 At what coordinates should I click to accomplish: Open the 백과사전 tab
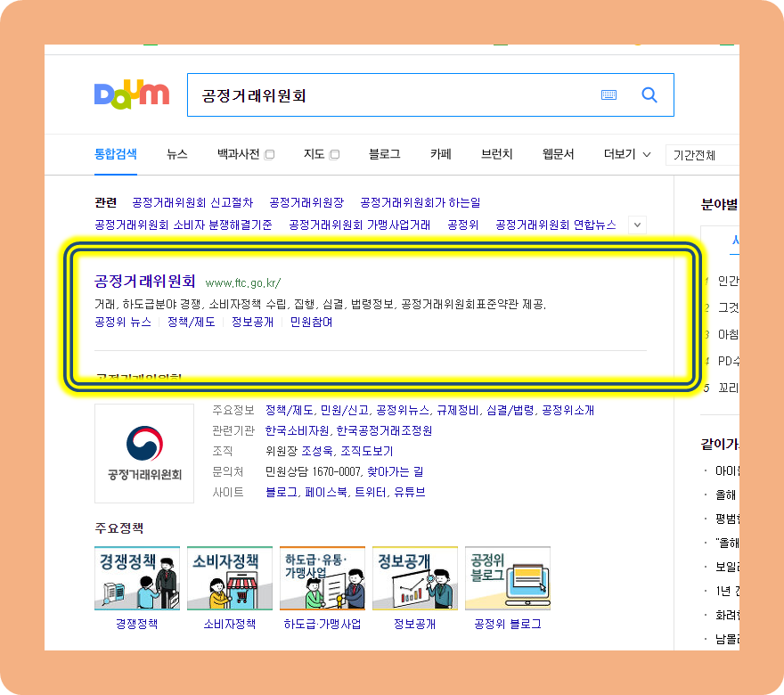point(239,154)
